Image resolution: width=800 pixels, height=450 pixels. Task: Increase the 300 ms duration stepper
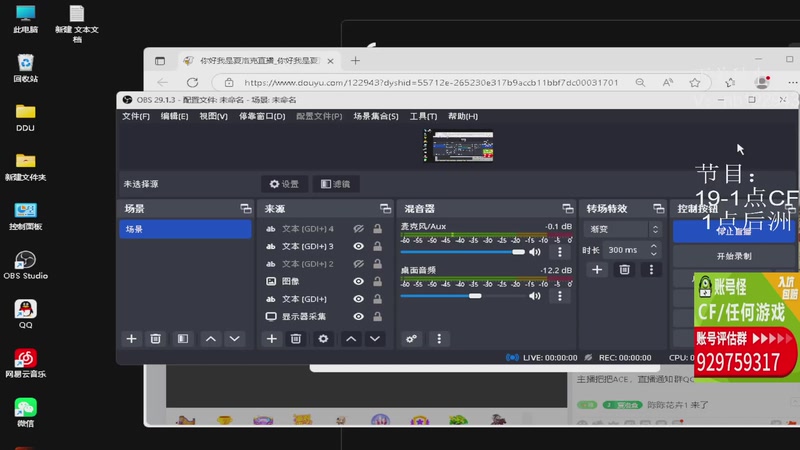point(654,246)
